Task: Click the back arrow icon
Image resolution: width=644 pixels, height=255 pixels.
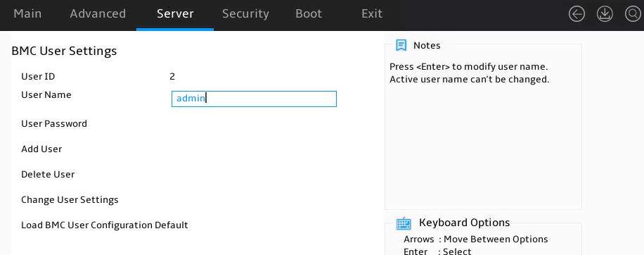Action: tap(577, 14)
